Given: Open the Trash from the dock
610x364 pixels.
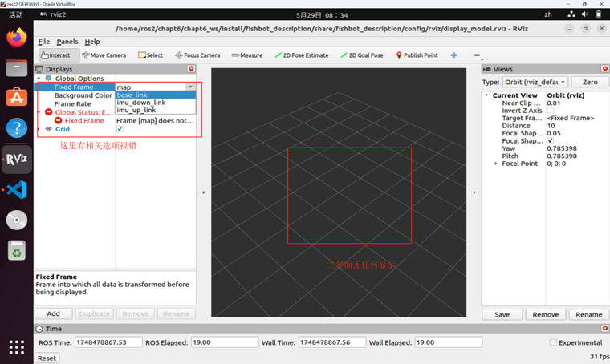Looking at the screenshot, I should point(17,251).
